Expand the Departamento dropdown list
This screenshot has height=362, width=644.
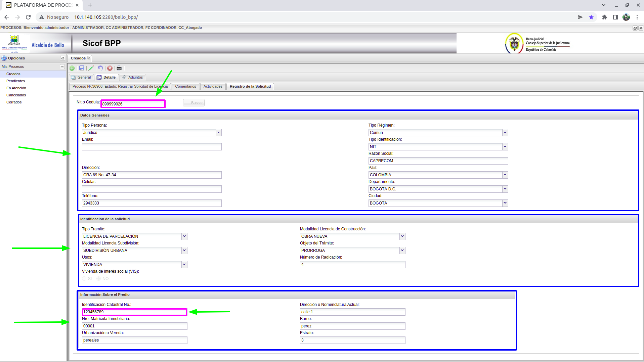point(505,189)
